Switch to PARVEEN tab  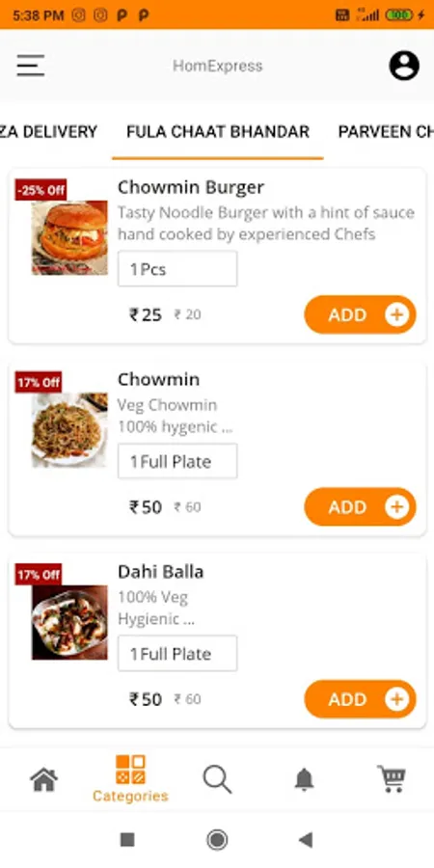coord(386,132)
